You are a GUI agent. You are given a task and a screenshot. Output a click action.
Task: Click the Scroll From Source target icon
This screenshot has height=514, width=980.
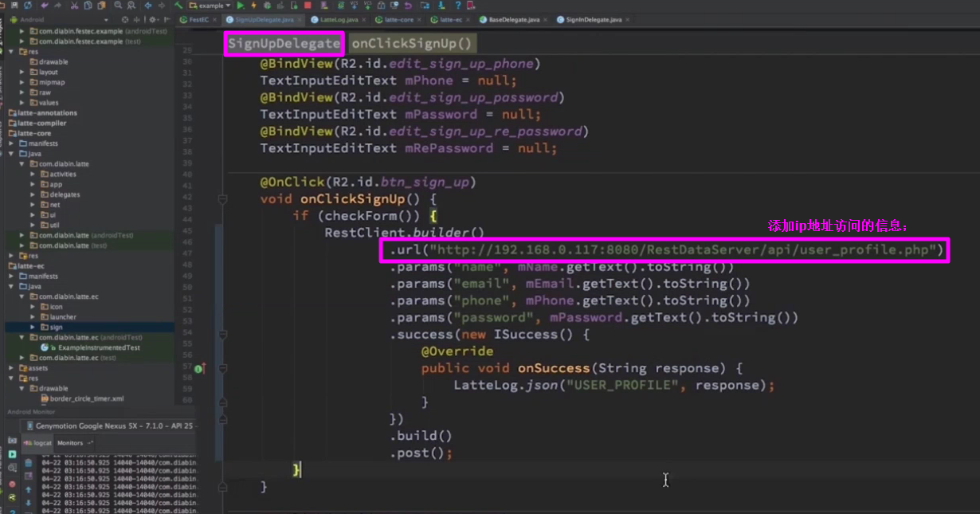point(124,19)
